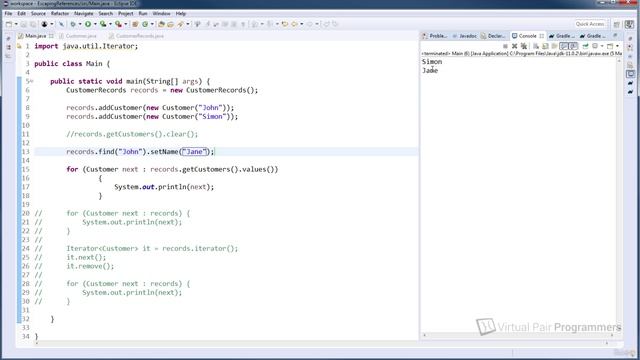Image resolution: width=640 pixels, height=360 pixels.
Task: Click the Clear Console icon
Action: coord(536,46)
